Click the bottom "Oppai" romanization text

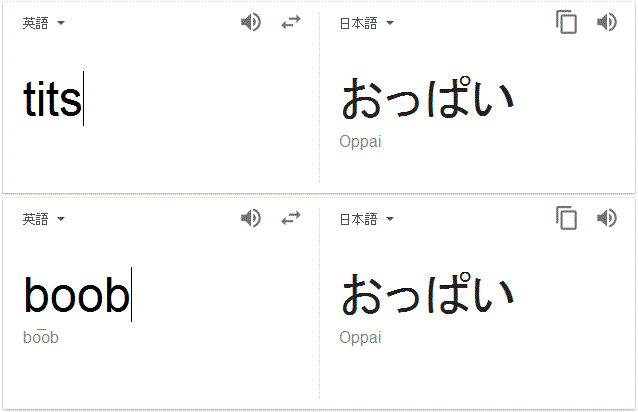tap(360, 338)
